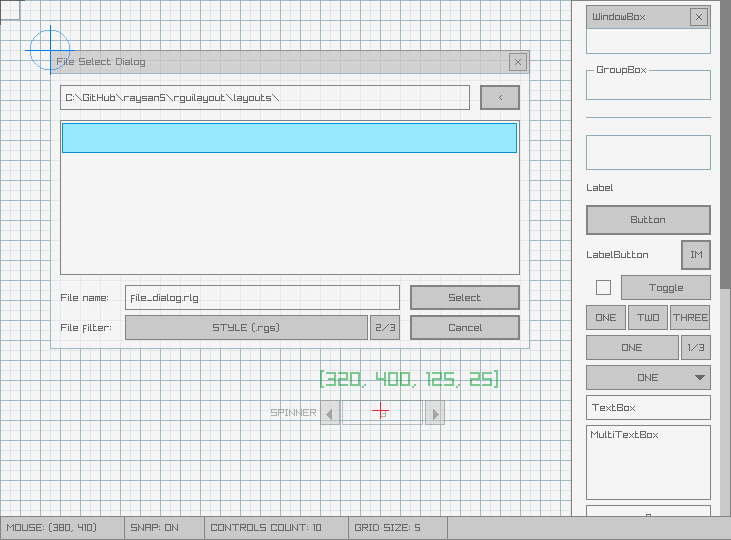The image size is (731, 540).
Task: Tick the empty checkbox in the palette
Action: point(603,288)
